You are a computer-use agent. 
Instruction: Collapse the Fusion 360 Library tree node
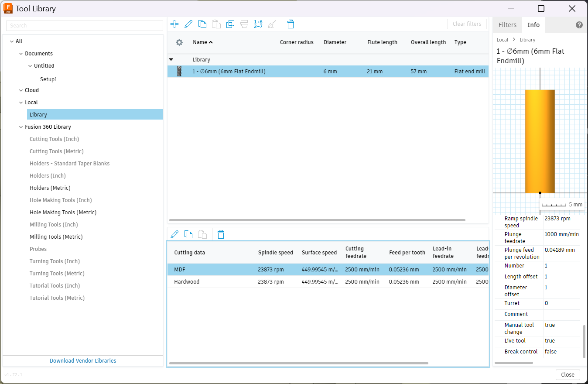pyautogui.click(x=21, y=127)
